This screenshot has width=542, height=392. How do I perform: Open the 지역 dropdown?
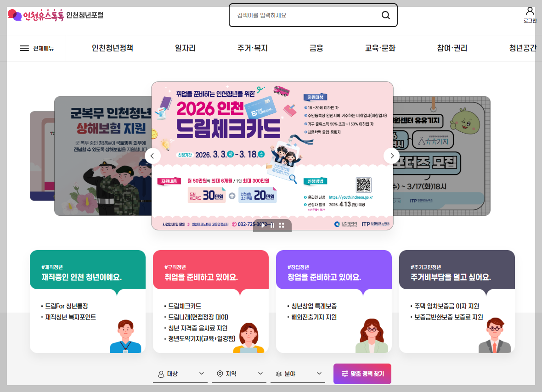click(x=239, y=374)
